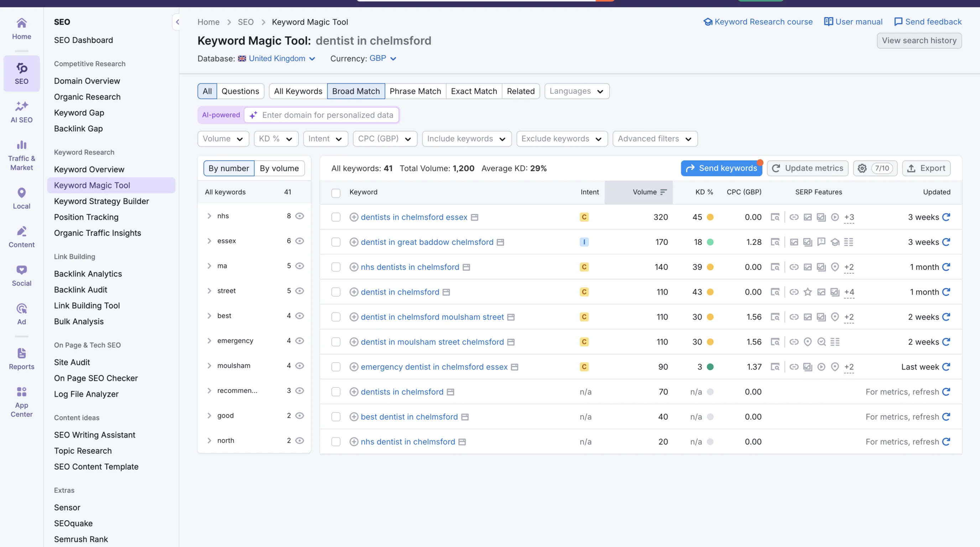Click the Volume column header

[638, 192]
